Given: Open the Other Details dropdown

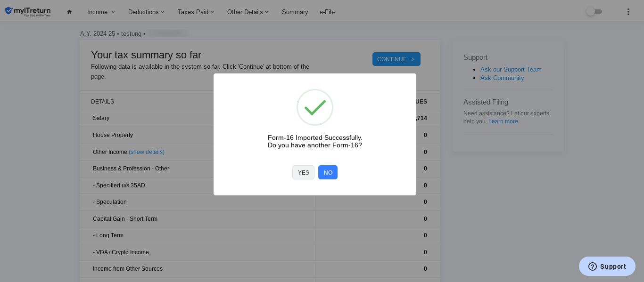Looking at the screenshot, I should 248,12.
